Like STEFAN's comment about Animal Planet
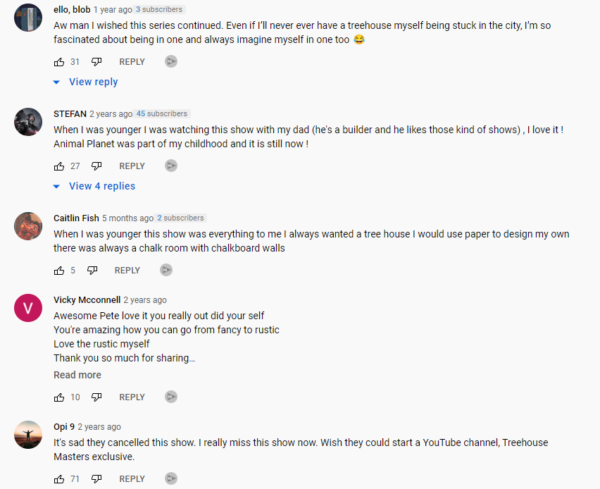Screen dimensions: 600x489 pos(59,166)
